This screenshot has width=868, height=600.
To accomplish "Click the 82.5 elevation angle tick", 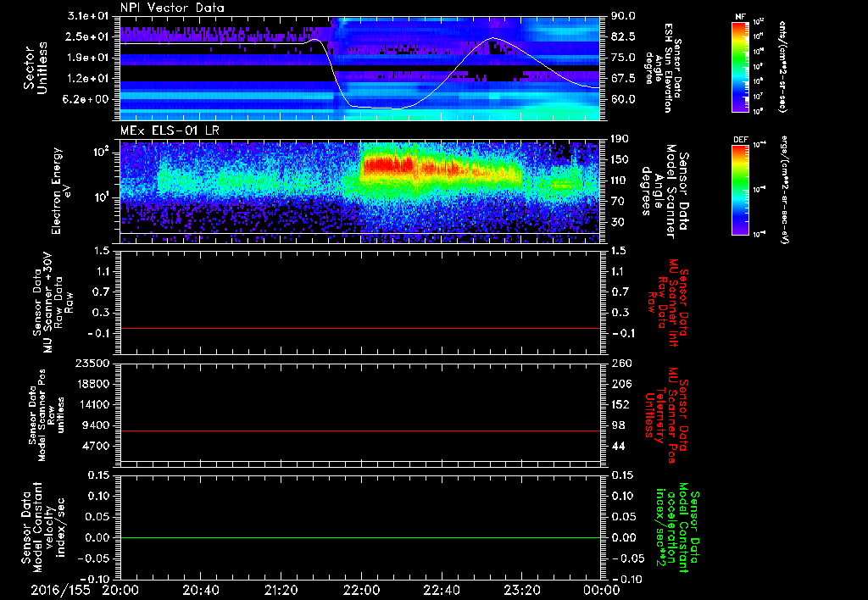I will pos(623,37).
